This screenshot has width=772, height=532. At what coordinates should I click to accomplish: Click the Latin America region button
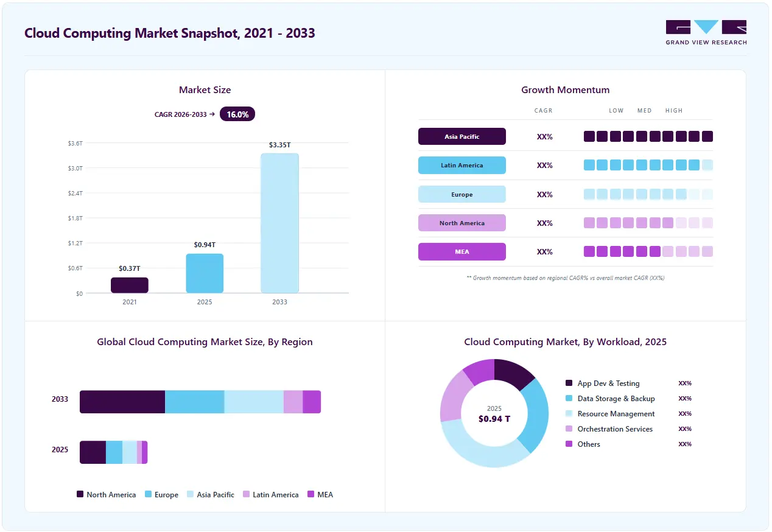tap(462, 165)
